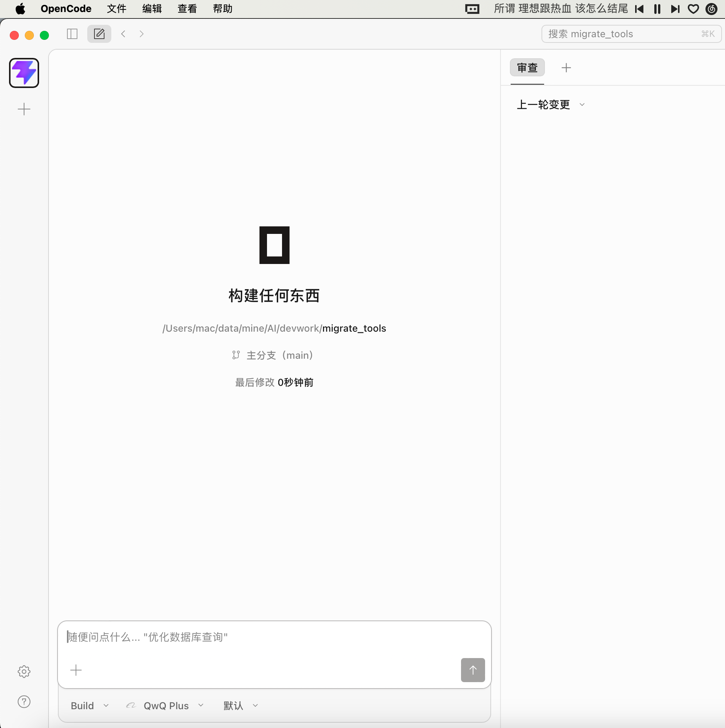Pause music playback in the menu bar
725x728 pixels.
657,9
